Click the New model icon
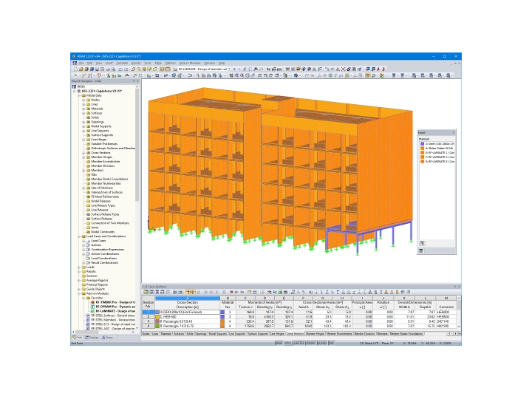 click(76, 69)
